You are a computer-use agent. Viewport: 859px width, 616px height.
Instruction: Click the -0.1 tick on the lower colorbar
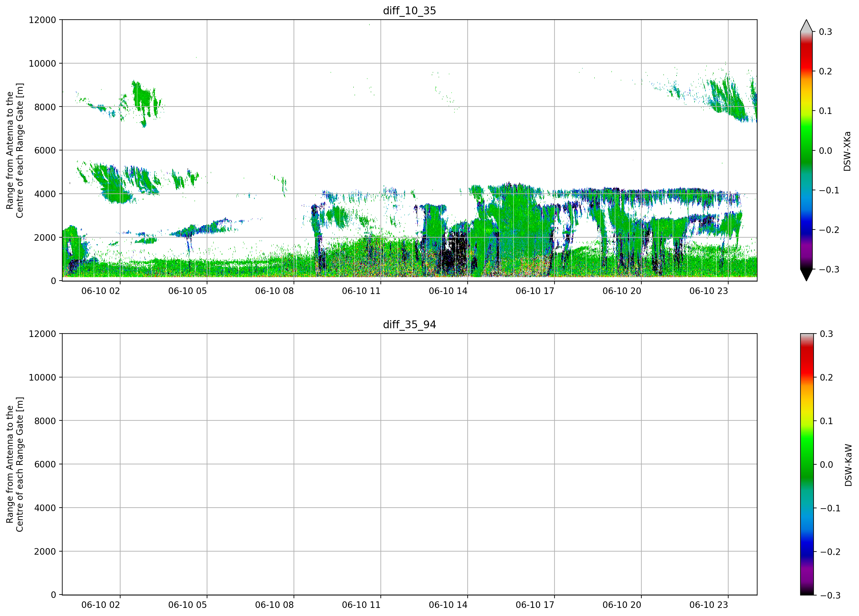coord(830,508)
